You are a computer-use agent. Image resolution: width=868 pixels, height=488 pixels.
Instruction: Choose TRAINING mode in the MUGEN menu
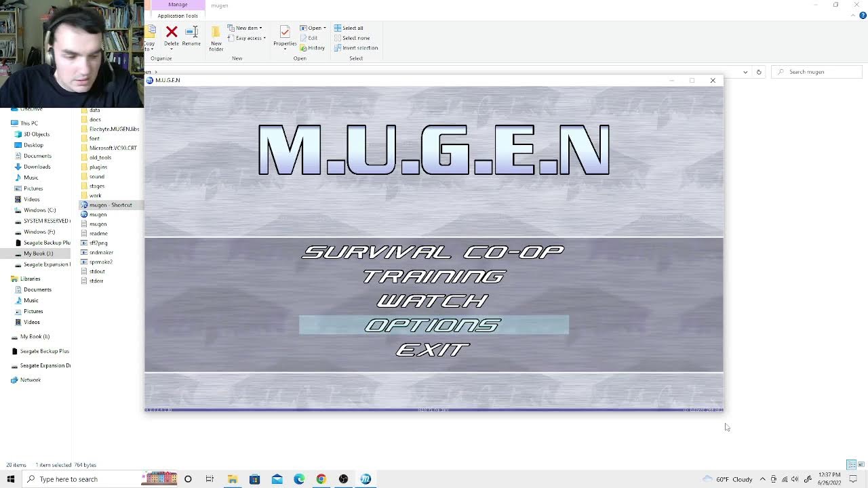point(433,277)
